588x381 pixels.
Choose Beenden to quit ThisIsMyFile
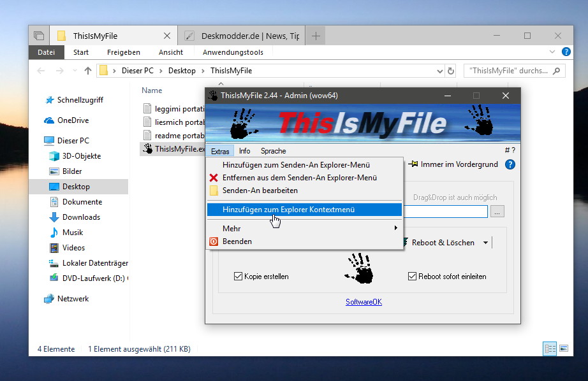[x=304, y=241]
